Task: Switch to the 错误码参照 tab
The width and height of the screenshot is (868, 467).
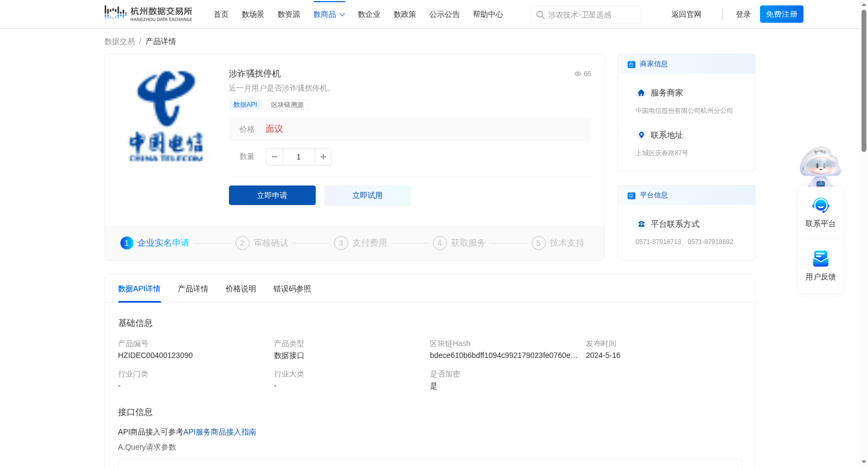Action: (292, 289)
